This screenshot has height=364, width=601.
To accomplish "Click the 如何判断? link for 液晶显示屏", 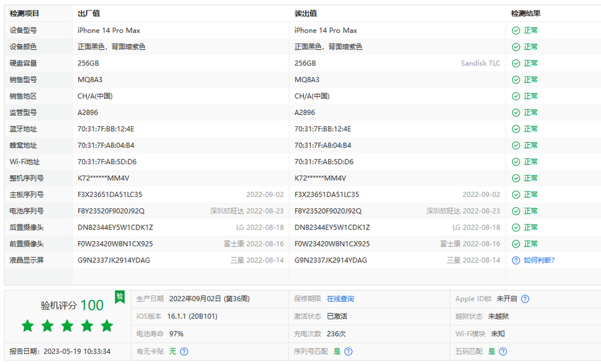I will click(x=539, y=260).
